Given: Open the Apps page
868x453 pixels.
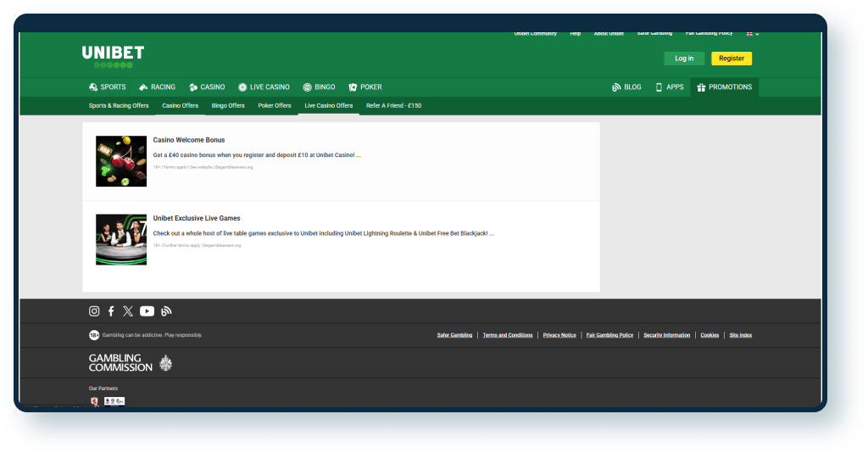Looking at the screenshot, I should (670, 87).
